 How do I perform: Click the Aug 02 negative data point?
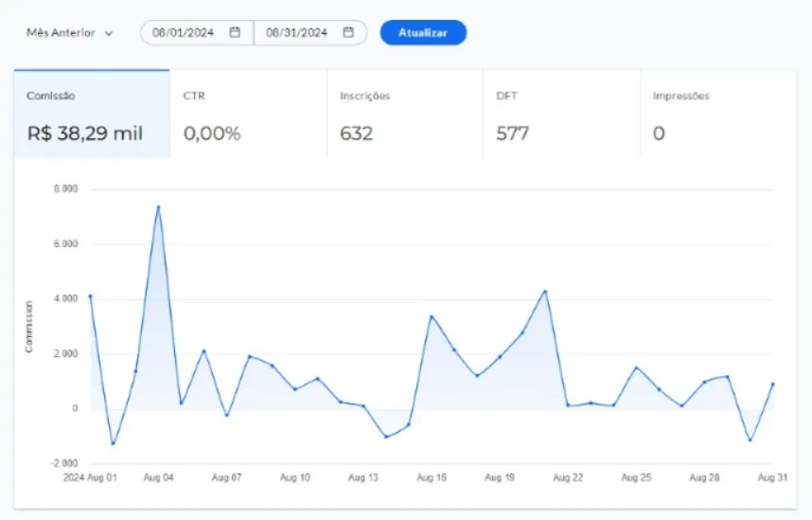113,443
